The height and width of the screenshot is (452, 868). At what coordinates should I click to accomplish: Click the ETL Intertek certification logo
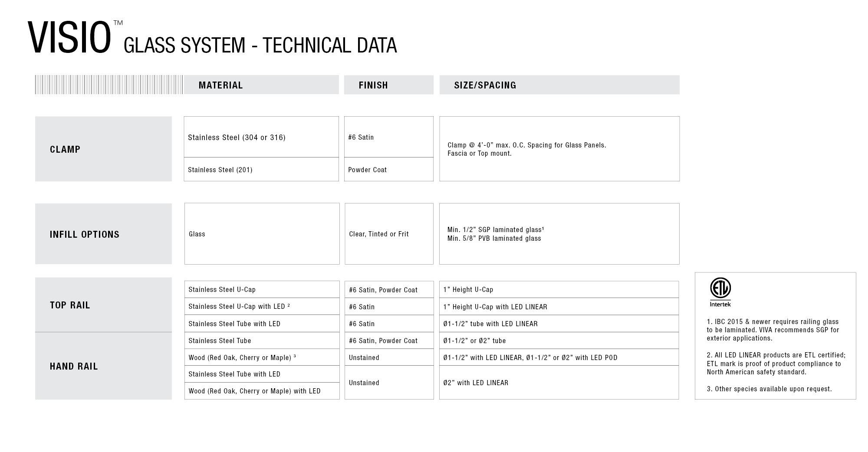[x=720, y=292]
